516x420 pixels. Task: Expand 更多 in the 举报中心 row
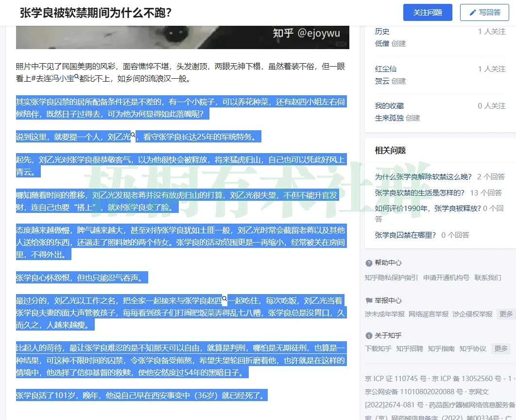505,314
